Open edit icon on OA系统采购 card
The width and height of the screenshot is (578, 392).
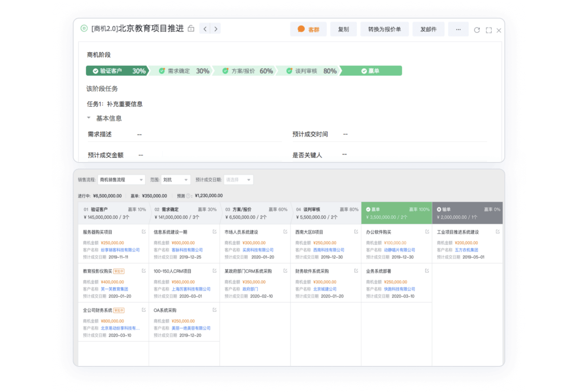click(x=214, y=310)
